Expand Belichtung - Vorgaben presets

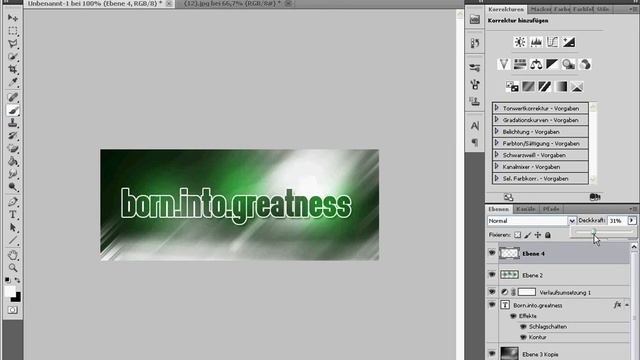click(x=497, y=131)
